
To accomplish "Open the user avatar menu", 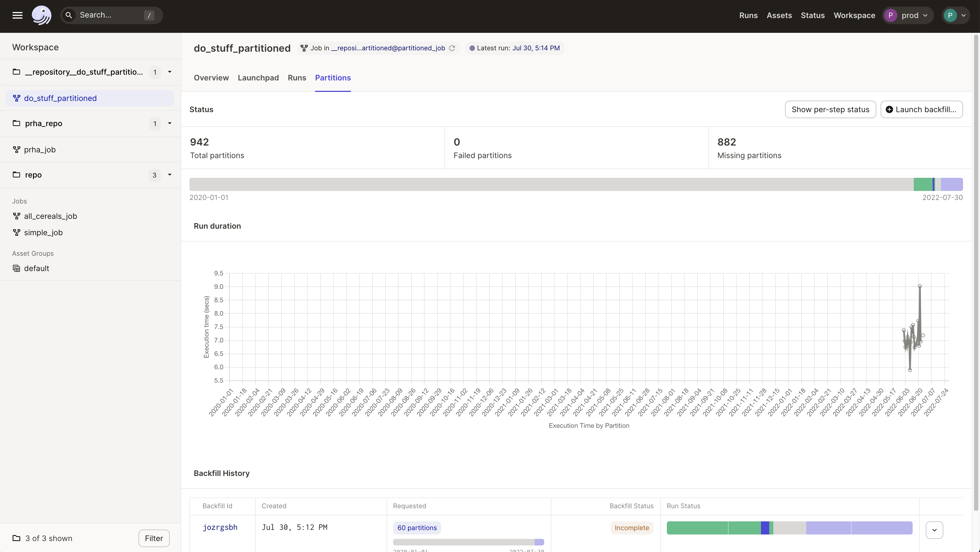I will [x=956, y=15].
